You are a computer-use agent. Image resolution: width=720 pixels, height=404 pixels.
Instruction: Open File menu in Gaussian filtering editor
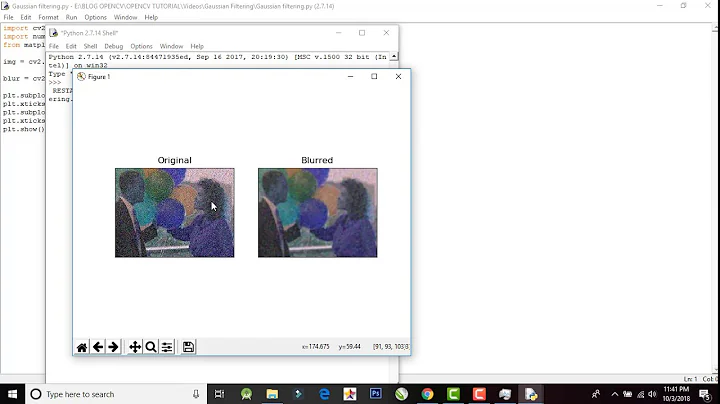point(8,17)
